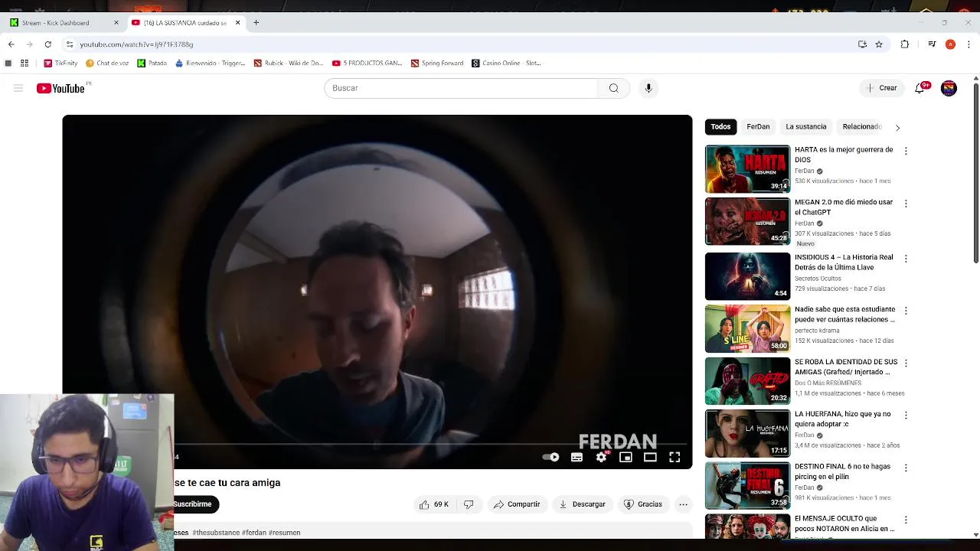Image resolution: width=980 pixels, height=551 pixels.
Task: Switch to miniplayer mode
Action: (x=626, y=457)
